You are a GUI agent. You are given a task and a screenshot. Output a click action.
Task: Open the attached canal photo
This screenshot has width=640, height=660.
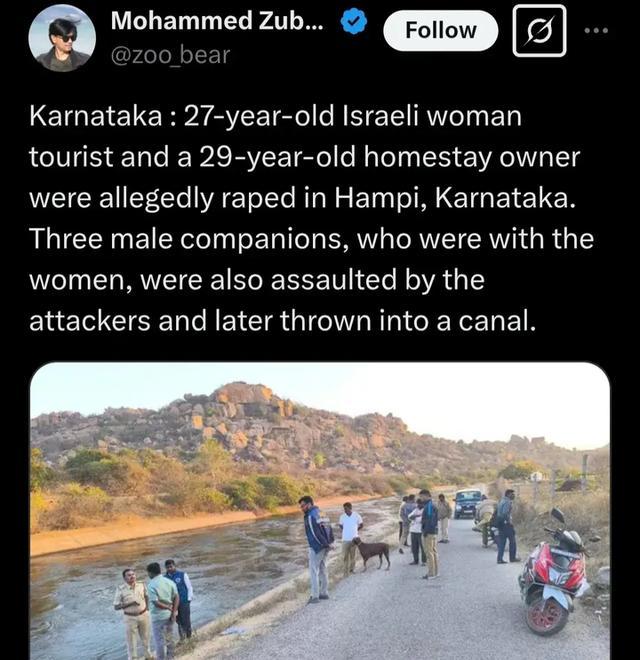click(x=320, y=511)
